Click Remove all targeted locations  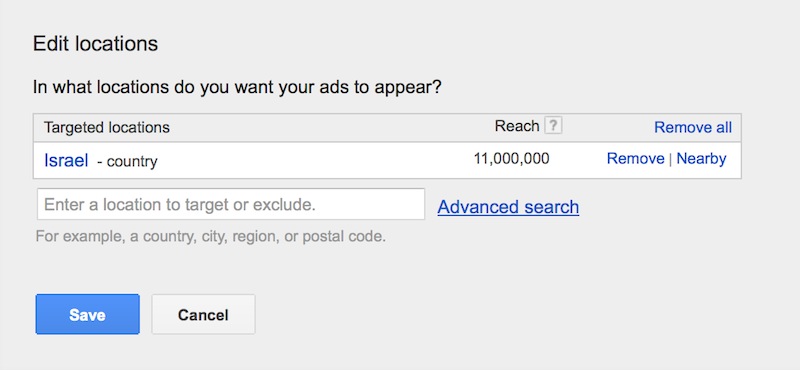(693, 127)
